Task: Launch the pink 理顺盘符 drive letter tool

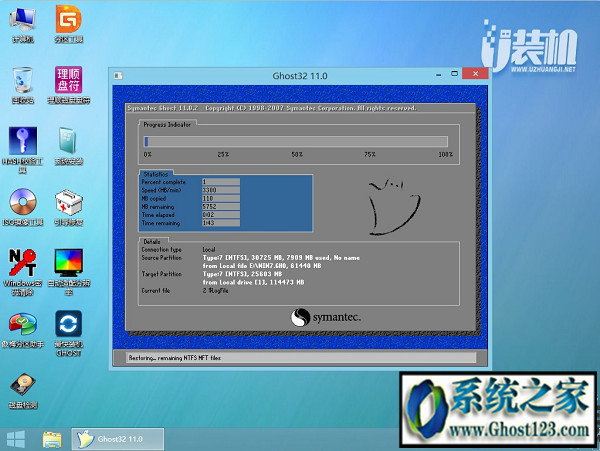Action: [68, 85]
